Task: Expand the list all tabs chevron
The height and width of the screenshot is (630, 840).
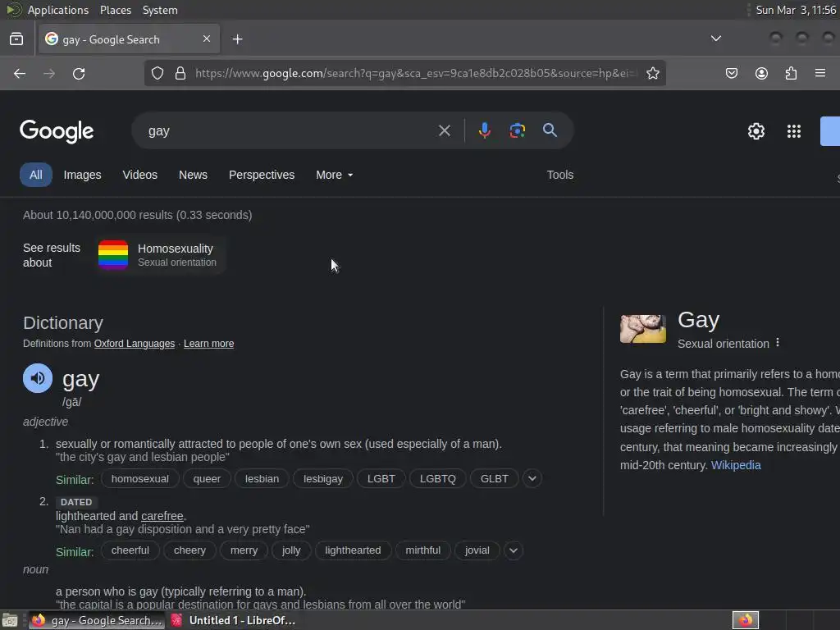Action: (715, 39)
